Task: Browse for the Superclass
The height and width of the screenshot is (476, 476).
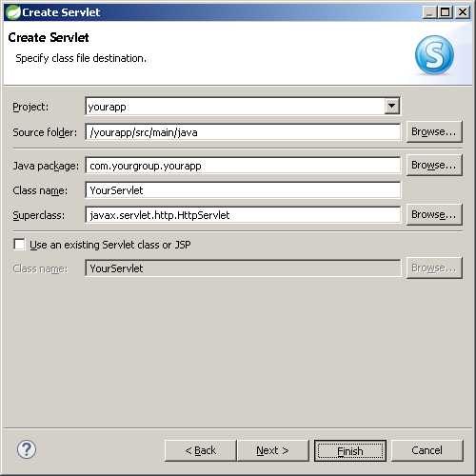Action: tap(434, 214)
